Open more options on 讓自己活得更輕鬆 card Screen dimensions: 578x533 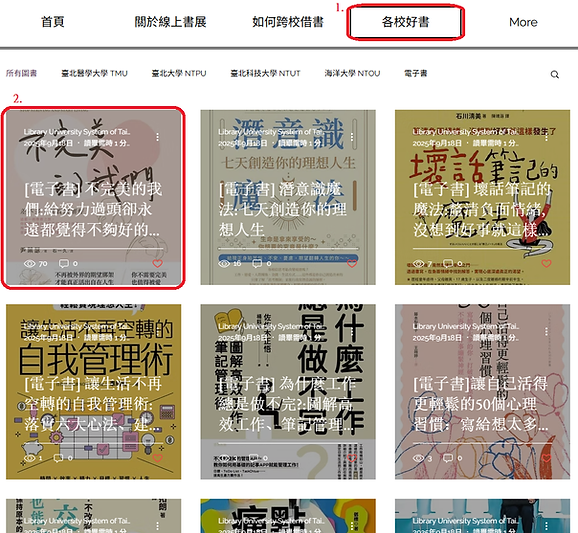coord(546,331)
